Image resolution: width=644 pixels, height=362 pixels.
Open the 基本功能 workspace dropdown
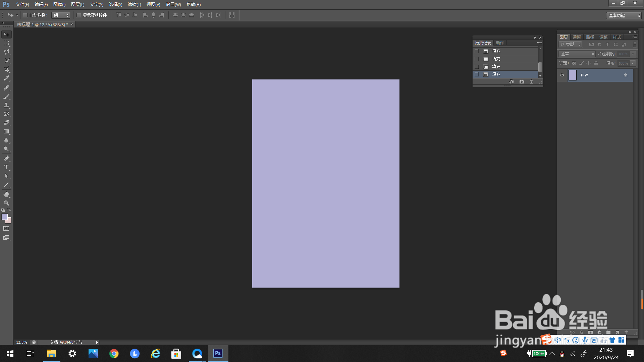click(x=624, y=15)
